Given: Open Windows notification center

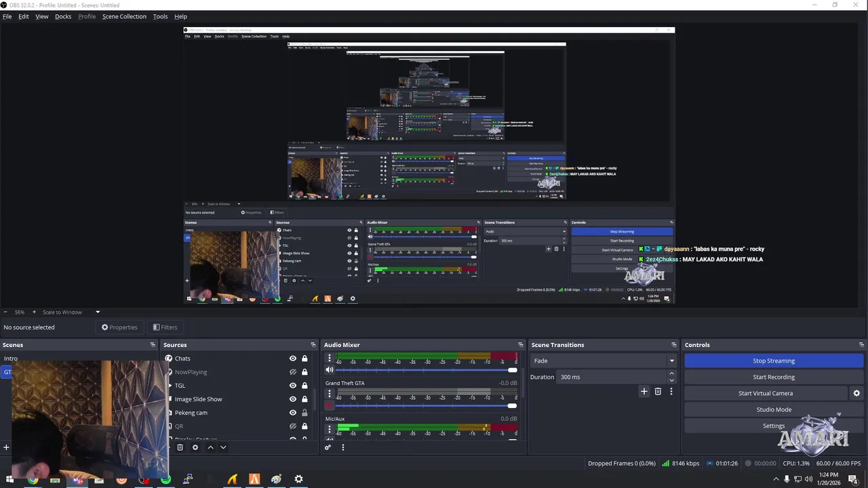Looking at the screenshot, I should coord(853,479).
